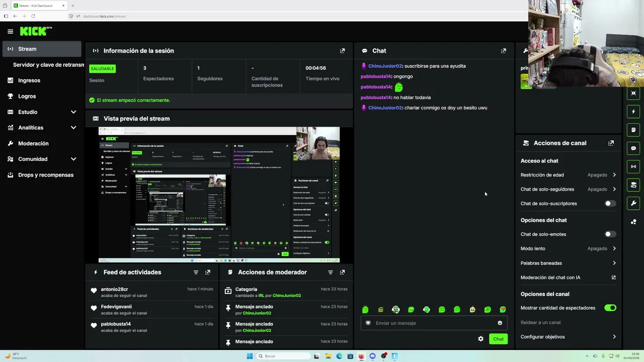The height and width of the screenshot is (362, 644).
Task: Open the chat settings gear
Action: (480, 339)
